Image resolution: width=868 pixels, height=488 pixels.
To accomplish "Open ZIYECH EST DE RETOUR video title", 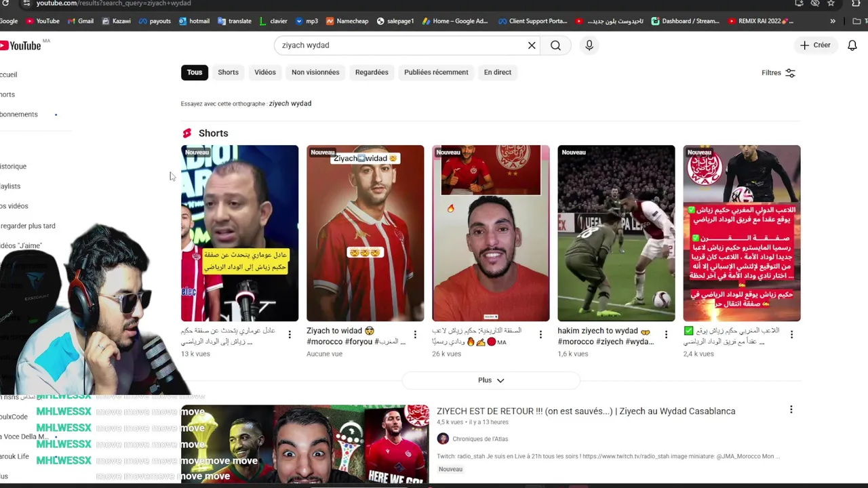I will [586, 411].
